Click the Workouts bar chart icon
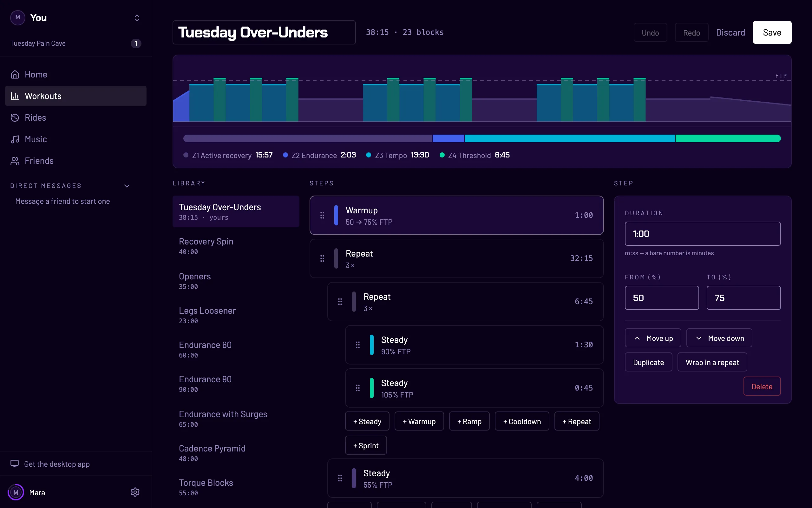The height and width of the screenshot is (508, 812). [15, 96]
